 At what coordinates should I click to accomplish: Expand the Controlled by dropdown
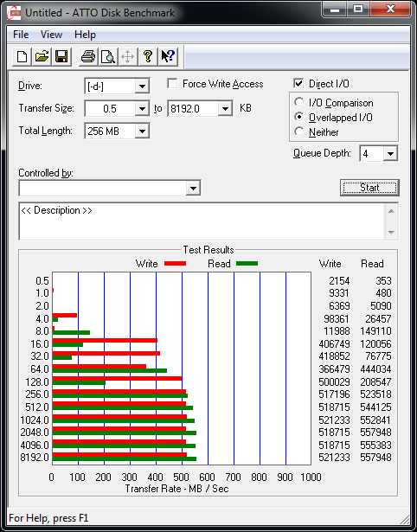click(x=193, y=188)
